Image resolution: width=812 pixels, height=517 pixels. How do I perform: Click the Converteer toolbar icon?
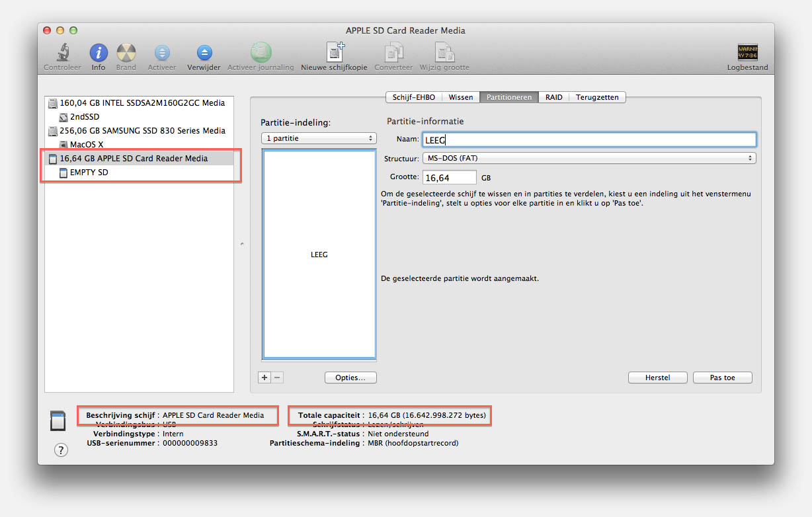click(393, 52)
